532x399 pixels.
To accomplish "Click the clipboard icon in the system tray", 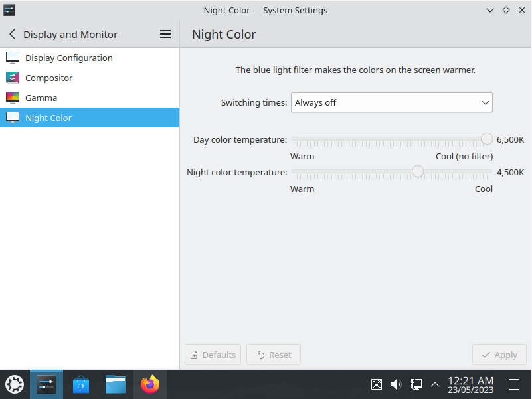I will click(x=377, y=384).
